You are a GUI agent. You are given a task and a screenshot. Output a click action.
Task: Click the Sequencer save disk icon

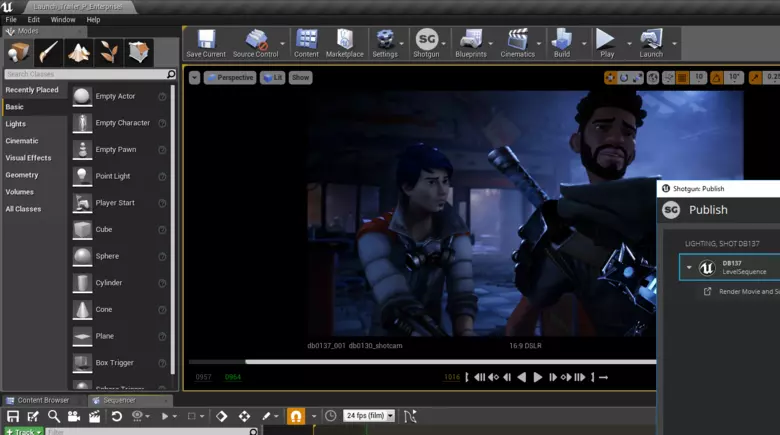[12, 416]
